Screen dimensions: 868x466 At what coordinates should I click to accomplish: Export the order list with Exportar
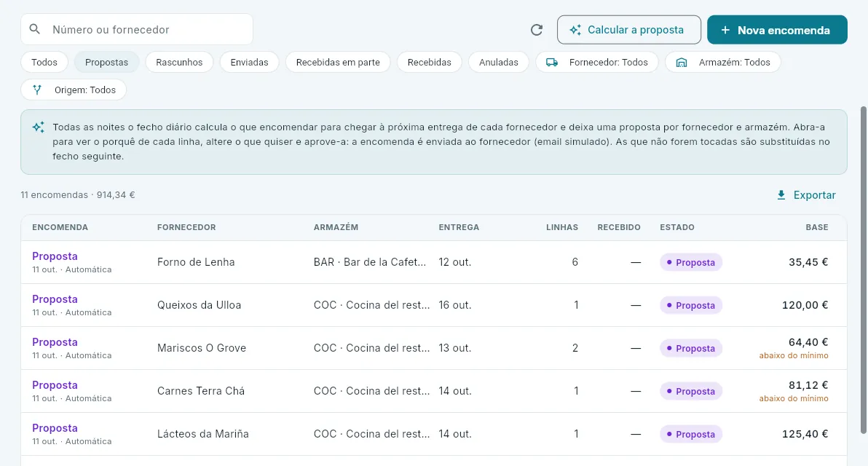click(x=806, y=195)
